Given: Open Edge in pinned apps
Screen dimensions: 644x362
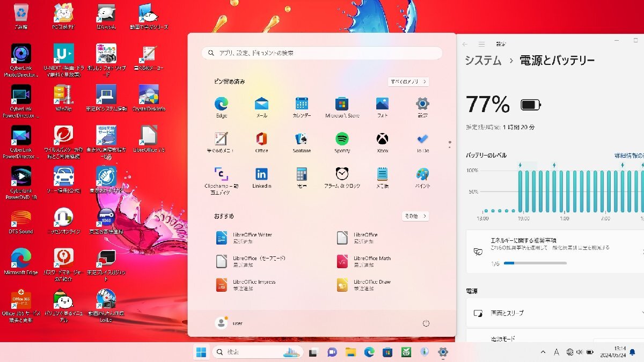Looking at the screenshot, I should [221, 107].
